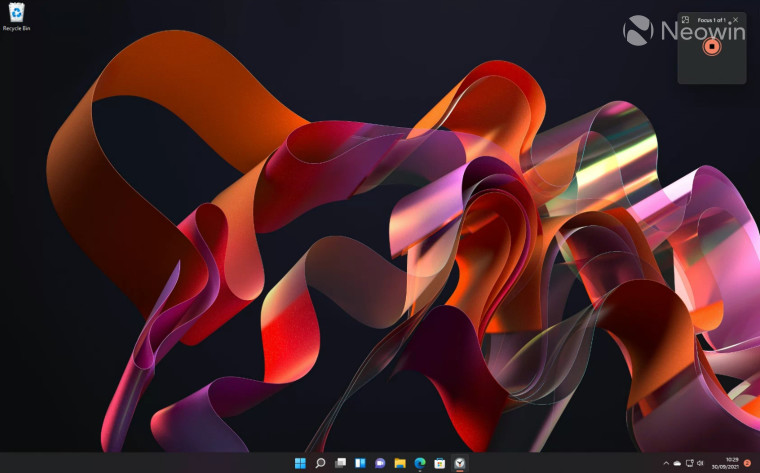
Task: Switch to the Clock app in taskbar
Action: click(x=459, y=463)
